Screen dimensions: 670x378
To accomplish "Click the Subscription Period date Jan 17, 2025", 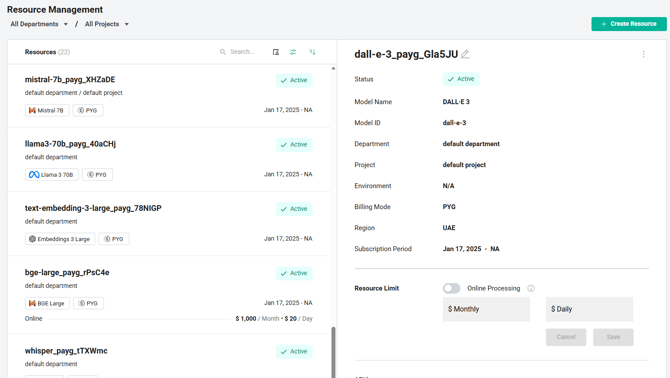I will coord(461,249).
